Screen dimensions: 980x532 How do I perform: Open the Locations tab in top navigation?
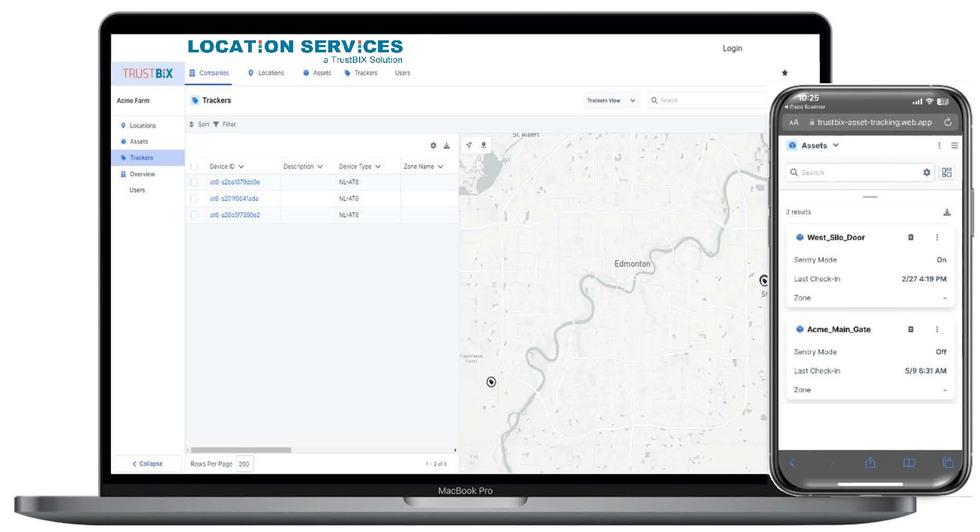point(266,73)
